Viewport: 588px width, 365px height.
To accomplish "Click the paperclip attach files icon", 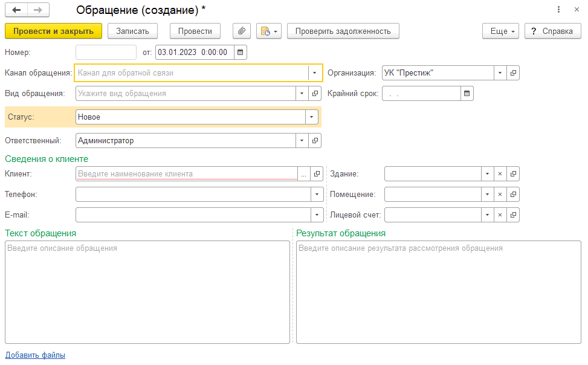I will click(241, 31).
